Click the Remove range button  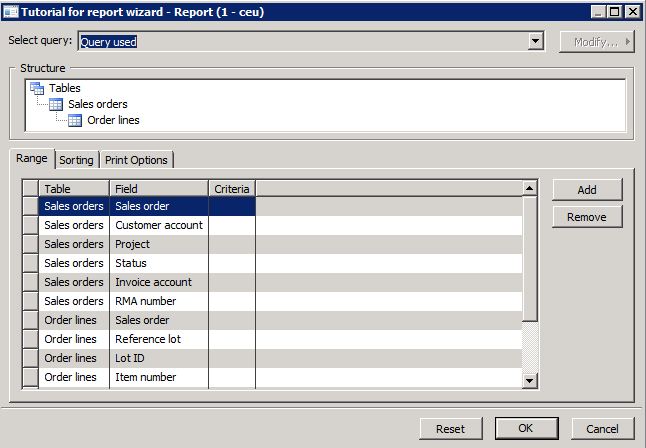[587, 217]
